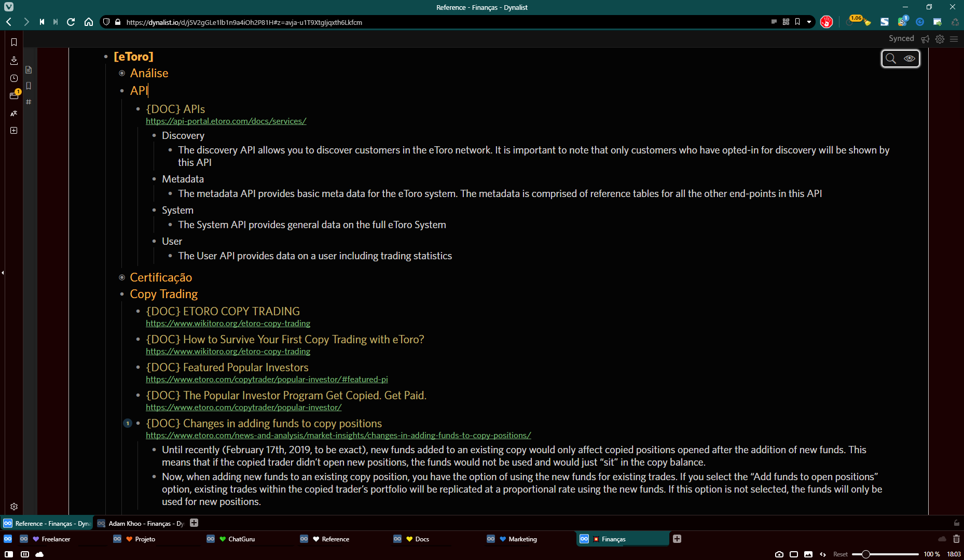The width and height of the screenshot is (964, 560).
Task: Open wikitoro link under How to Survive
Action: pyautogui.click(x=228, y=352)
